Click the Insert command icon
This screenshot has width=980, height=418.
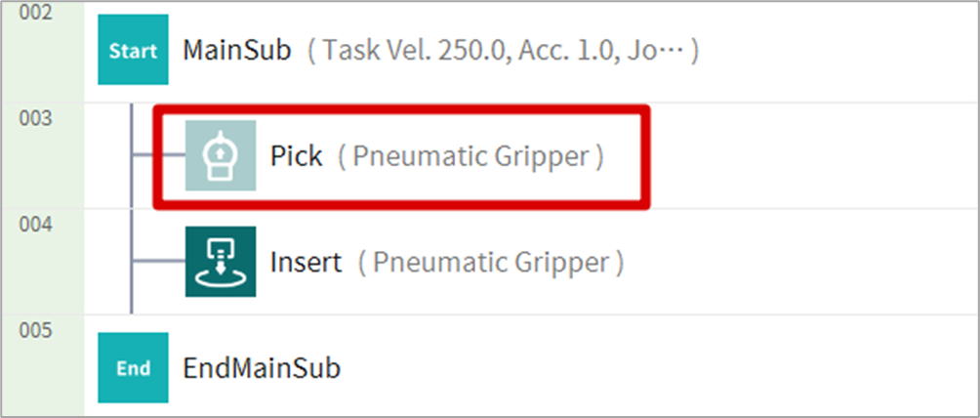tap(221, 262)
